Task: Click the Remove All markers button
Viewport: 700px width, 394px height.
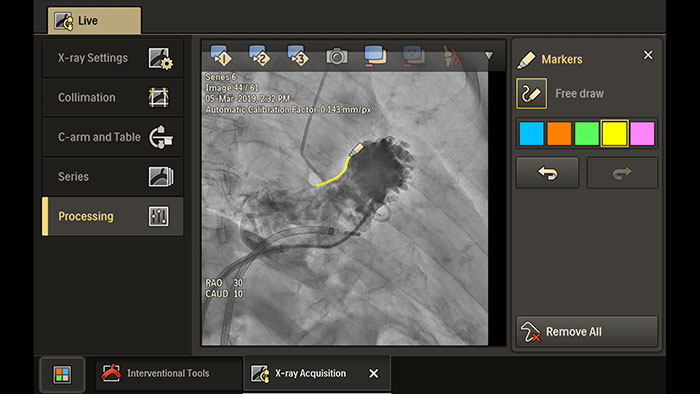Action: (x=587, y=332)
